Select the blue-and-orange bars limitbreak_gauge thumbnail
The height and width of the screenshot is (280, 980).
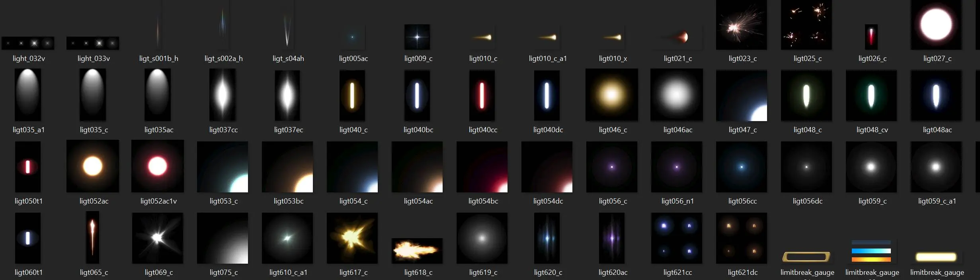(x=871, y=251)
